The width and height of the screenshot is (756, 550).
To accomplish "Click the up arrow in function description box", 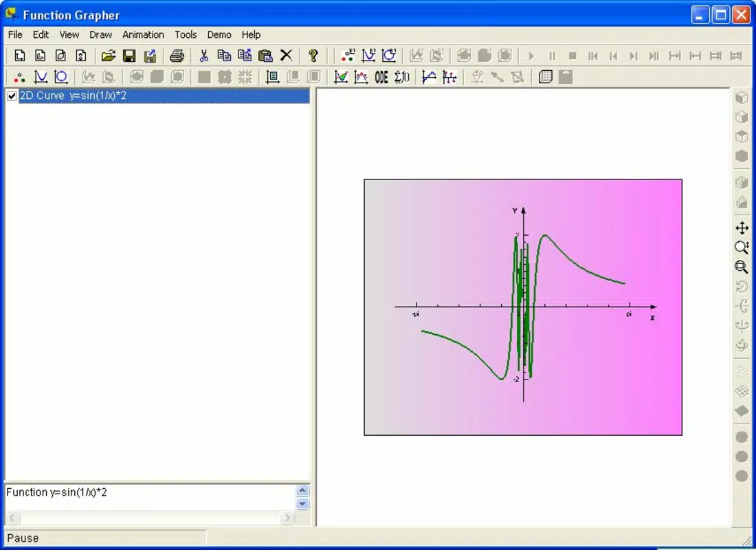I will (x=302, y=491).
